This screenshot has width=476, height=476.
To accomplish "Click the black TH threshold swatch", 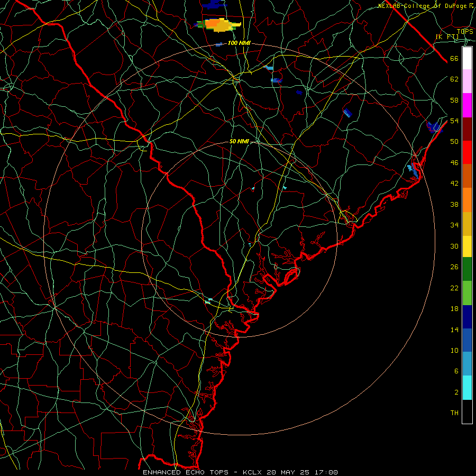I will pyautogui.click(x=467, y=411).
